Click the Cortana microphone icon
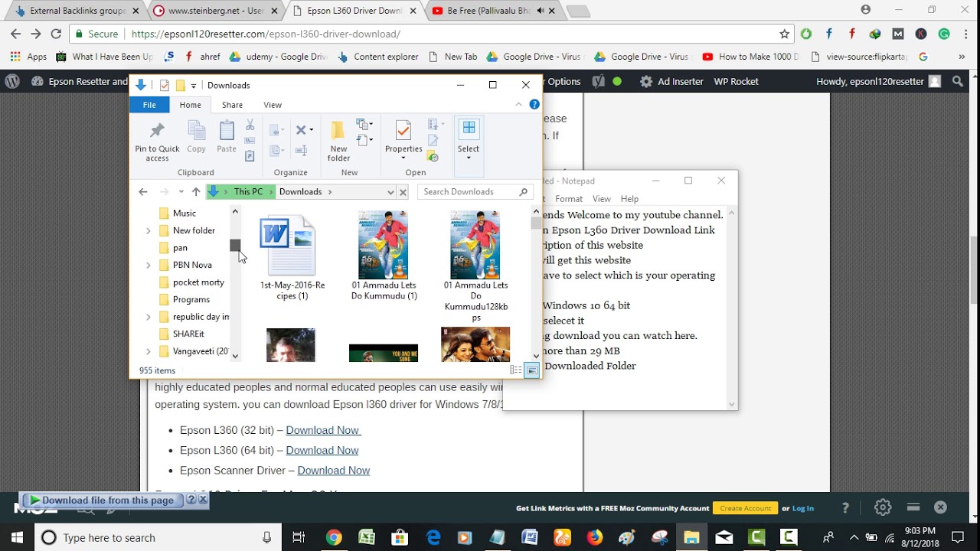 coord(266,537)
